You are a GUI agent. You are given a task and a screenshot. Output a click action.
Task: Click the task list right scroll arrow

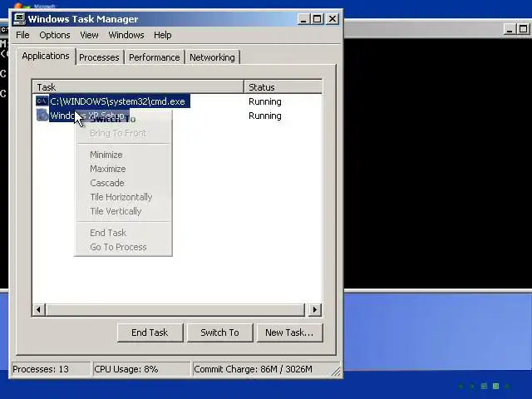(315, 309)
